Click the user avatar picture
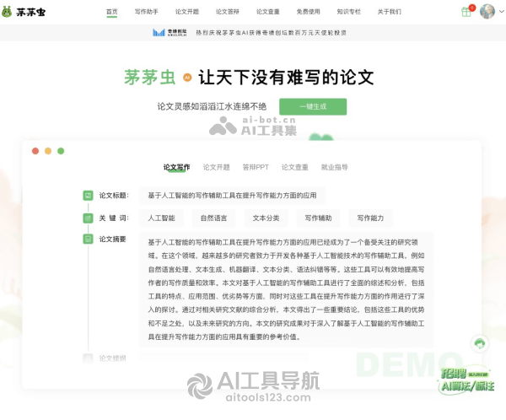Viewport: 506px width, 420px height. click(x=487, y=11)
